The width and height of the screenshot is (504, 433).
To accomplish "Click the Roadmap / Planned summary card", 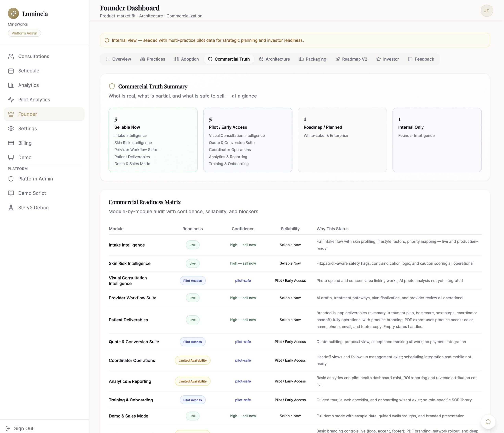I will pos(342,140).
